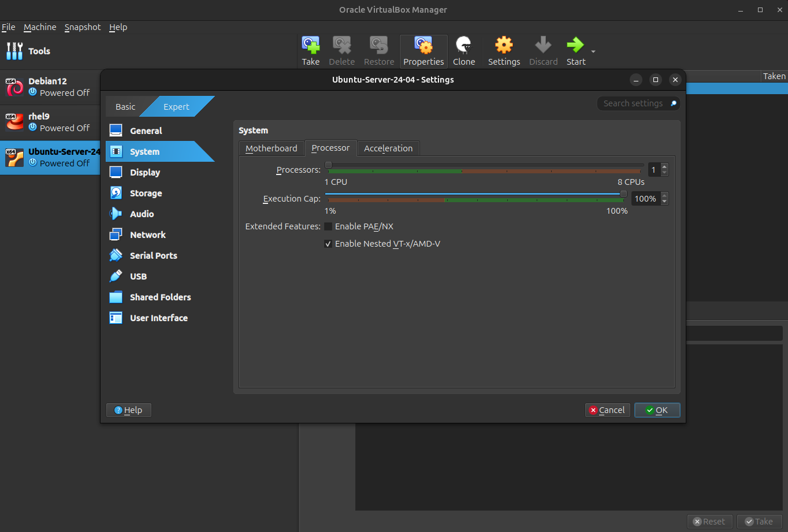Click the Search settings field
The height and width of the screenshot is (532, 788).
click(638, 103)
